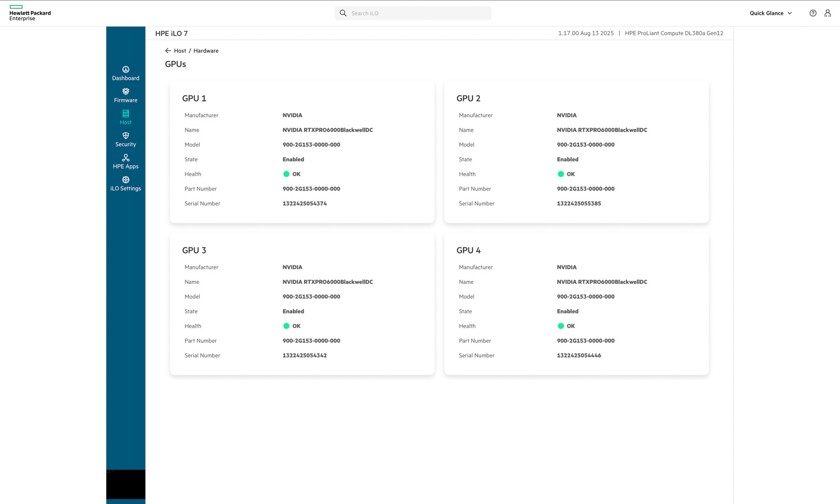Open iLO Settings gear icon

pyautogui.click(x=125, y=180)
